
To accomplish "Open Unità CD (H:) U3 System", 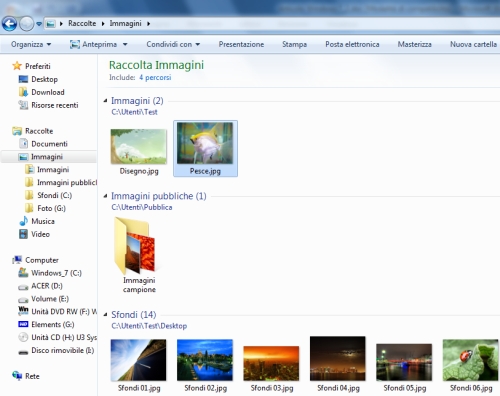I will (x=58, y=337).
